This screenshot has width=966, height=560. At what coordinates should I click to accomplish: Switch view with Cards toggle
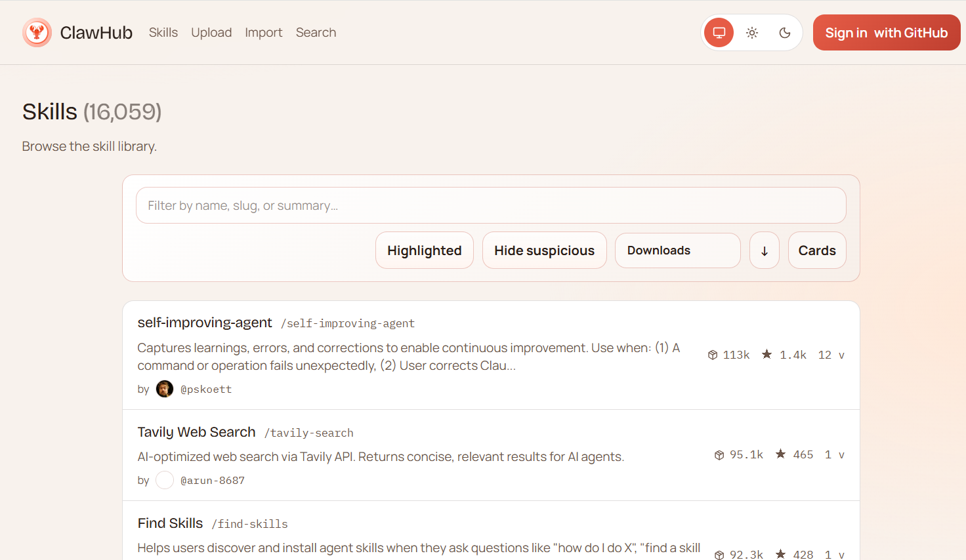click(817, 250)
